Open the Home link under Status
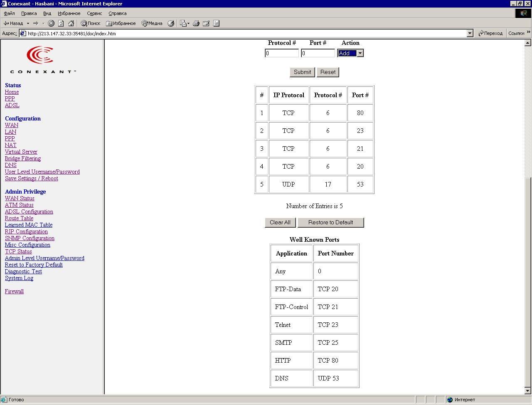The width and height of the screenshot is (532, 405). pos(12,92)
